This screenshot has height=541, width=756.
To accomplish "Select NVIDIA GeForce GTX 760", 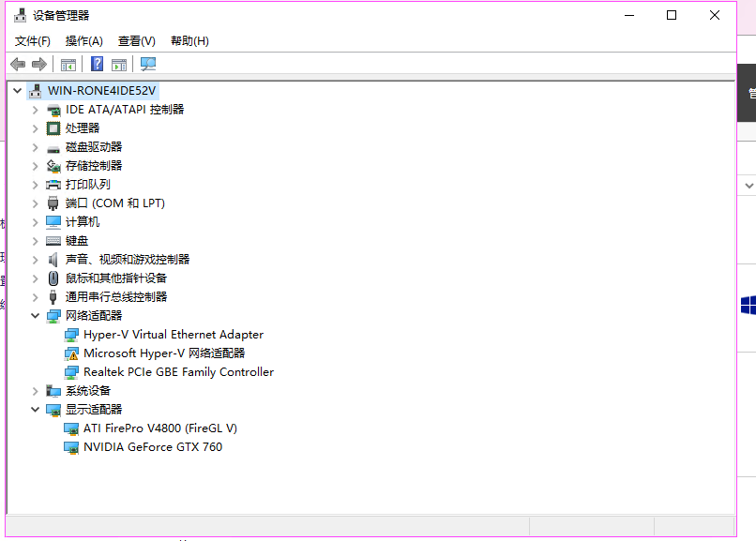I will point(153,447).
